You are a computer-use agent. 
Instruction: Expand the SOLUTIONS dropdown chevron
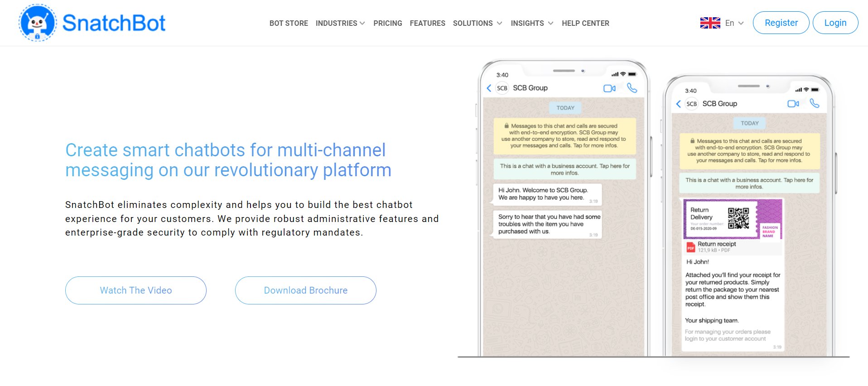click(x=499, y=23)
